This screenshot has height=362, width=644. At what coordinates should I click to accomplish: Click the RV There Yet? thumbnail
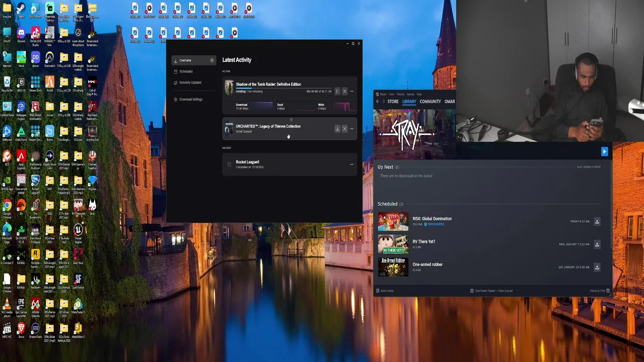(x=393, y=244)
